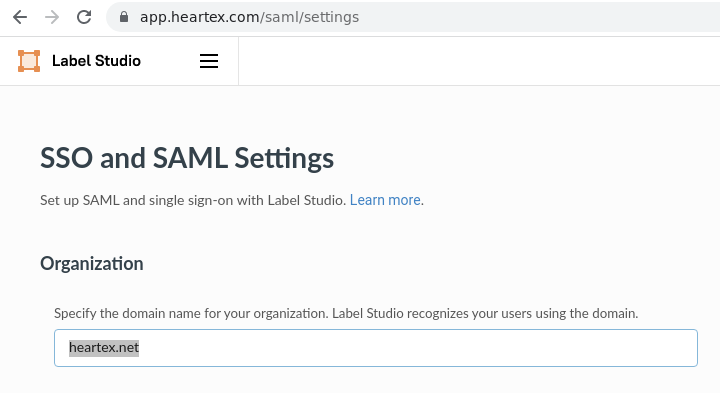Click the 'Specify the domain name' instruction text
Image resolution: width=720 pixels, height=393 pixels.
pos(346,314)
